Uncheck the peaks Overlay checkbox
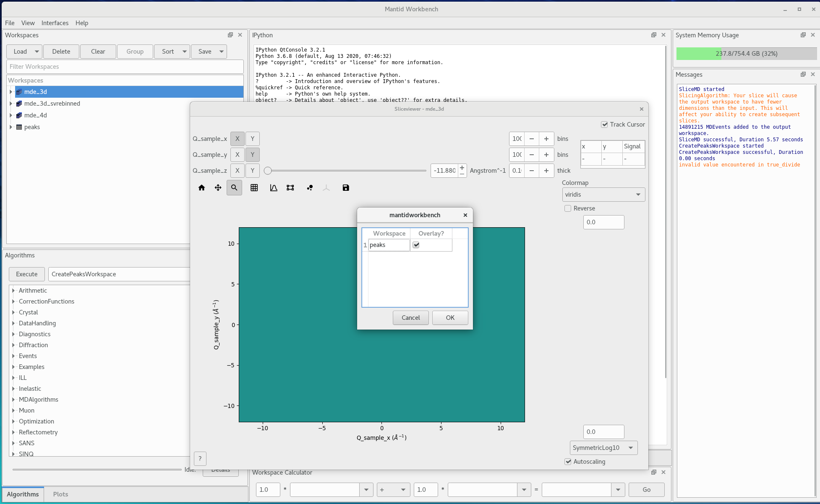This screenshot has height=504, width=820. coord(416,245)
